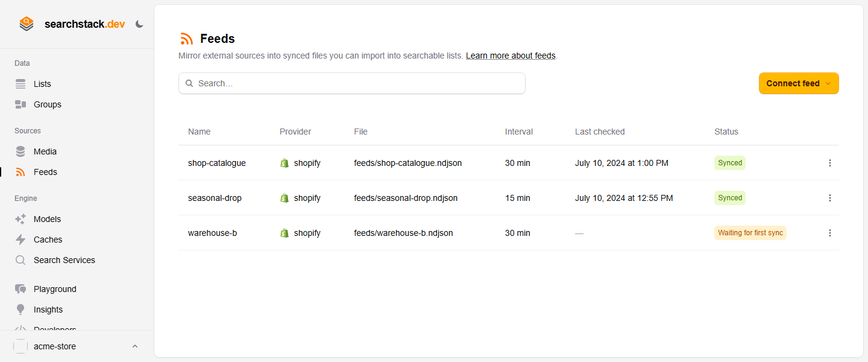868x362 pixels.
Task: Toggle dark mode moon icon
Action: [x=139, y=24]
